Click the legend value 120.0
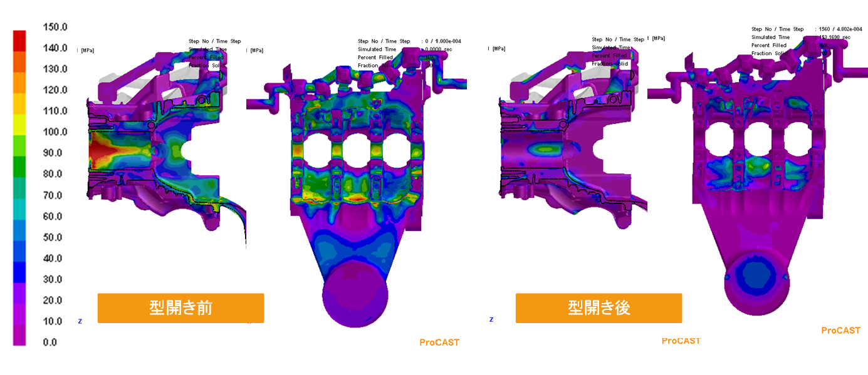 coord(55,90)
